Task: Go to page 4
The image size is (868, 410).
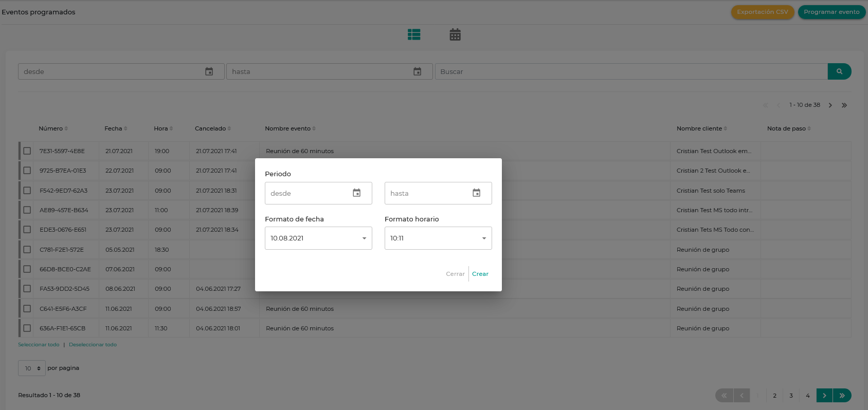Action: pos(808,395)
